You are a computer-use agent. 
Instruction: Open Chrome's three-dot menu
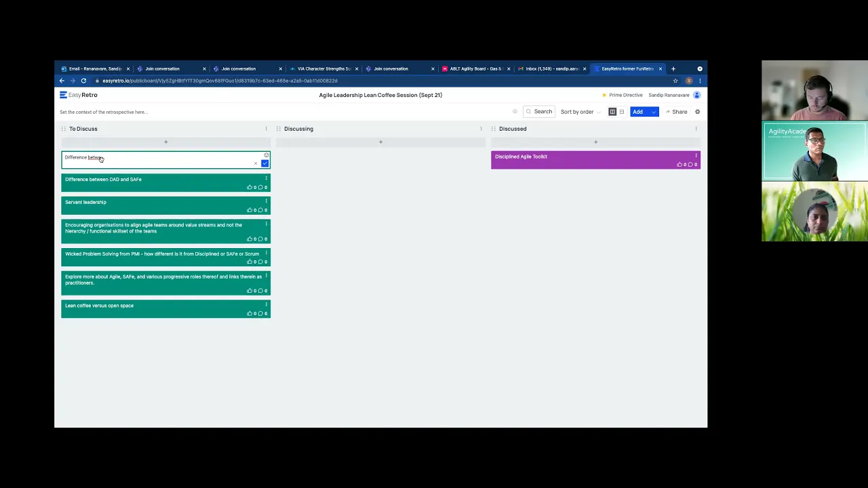coord(700,81)
